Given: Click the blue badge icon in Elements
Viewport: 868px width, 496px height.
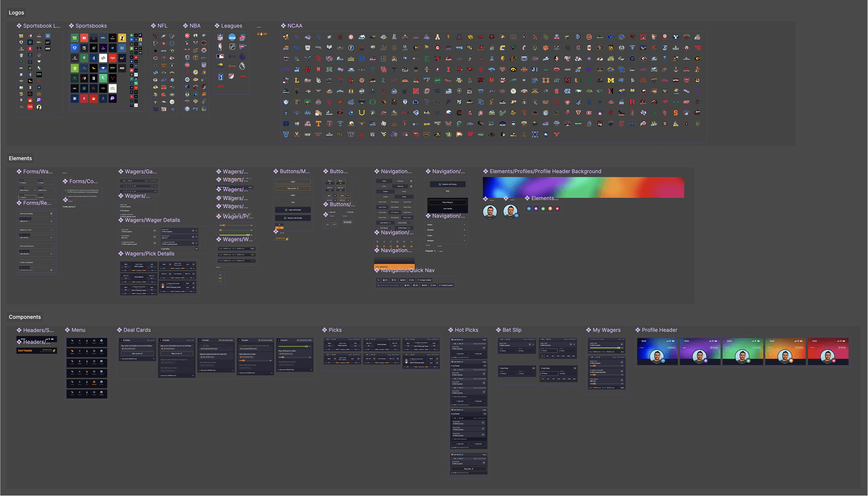Looking at the screenshot, I should (529, 208).
